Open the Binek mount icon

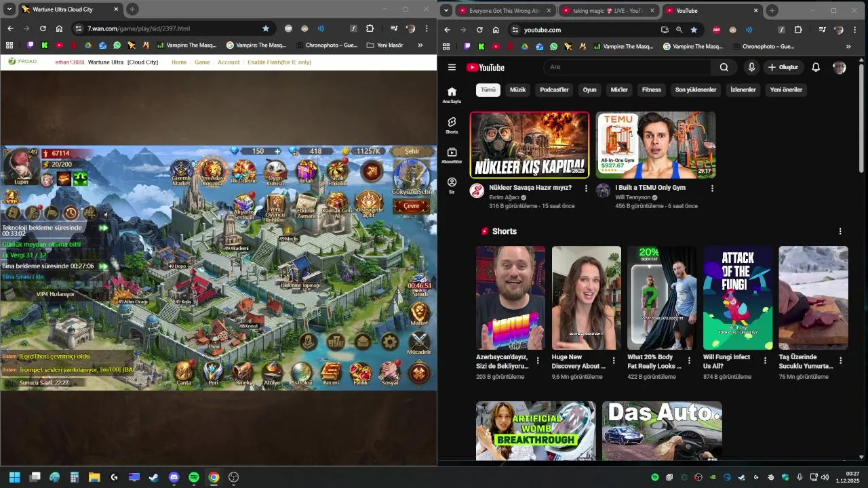point(243,372)
